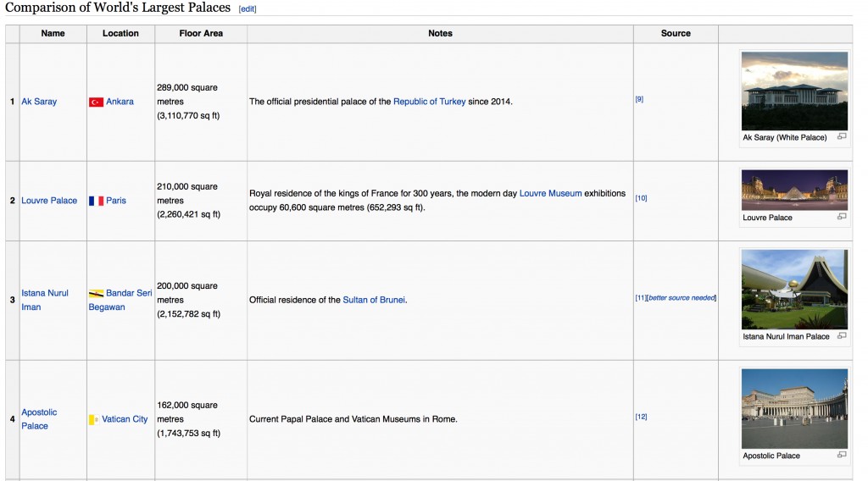Click the Vatican City flag icon

[93, 419]
